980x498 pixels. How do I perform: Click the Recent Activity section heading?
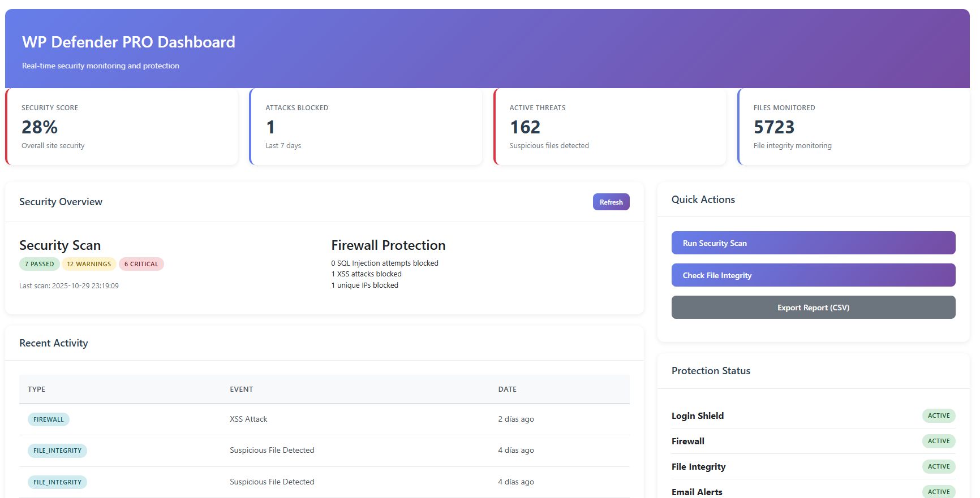click(54, 343)
